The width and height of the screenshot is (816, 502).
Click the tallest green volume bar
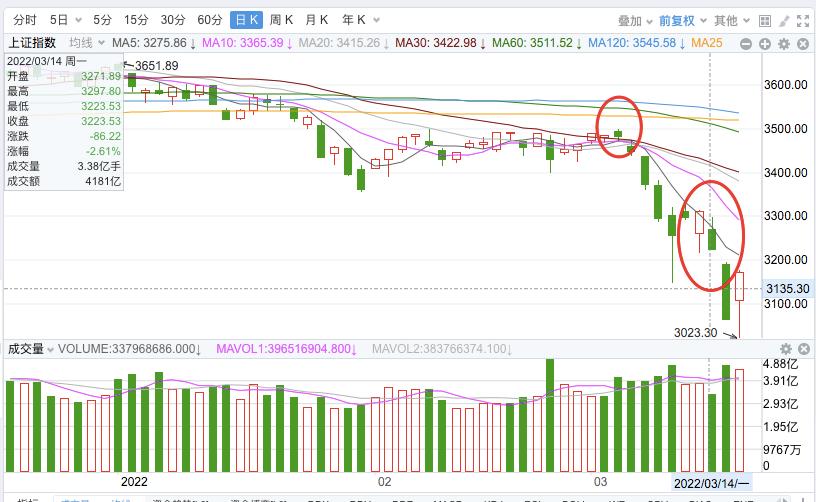coord(550,415)
